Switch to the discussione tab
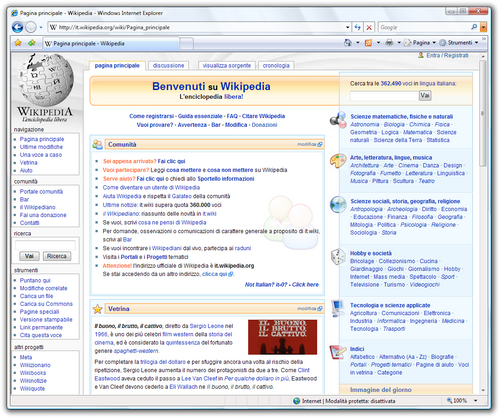The height and width of the screenshot is (418, 500). pos(168,66)
